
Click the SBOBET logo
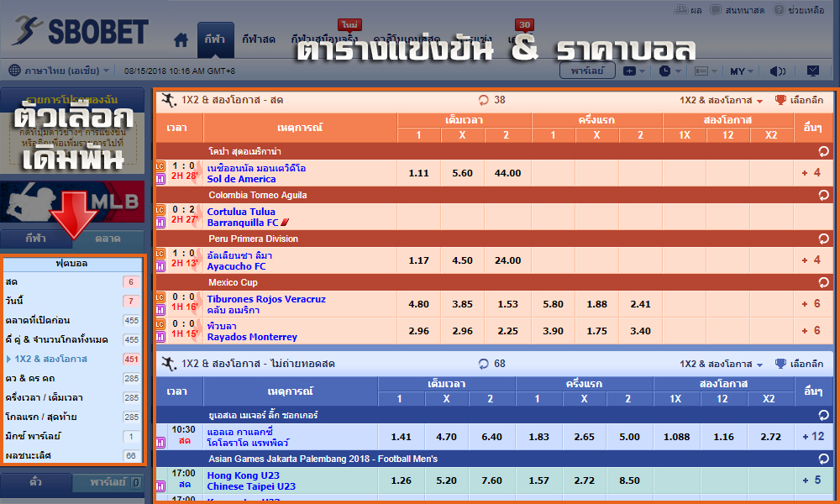(x=81, y=31)
